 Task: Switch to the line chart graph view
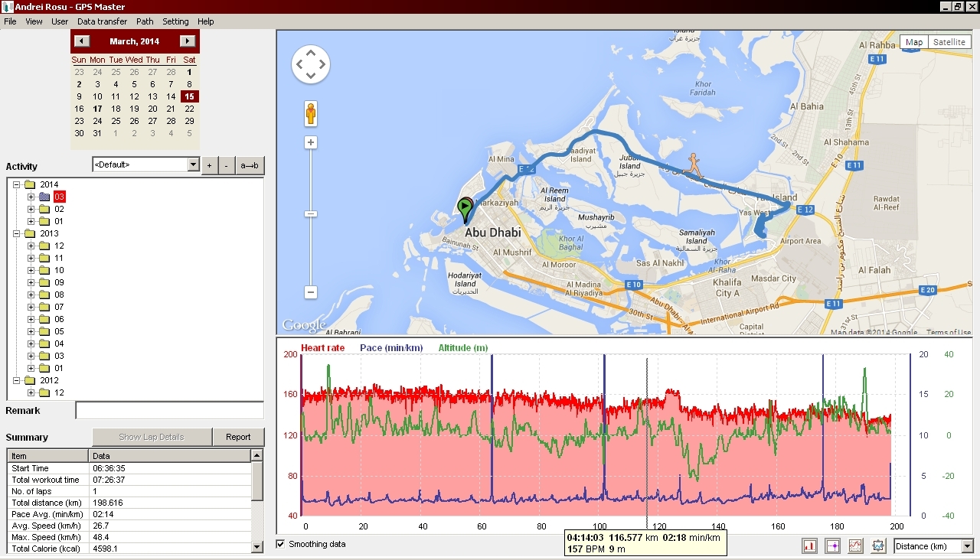856,546
